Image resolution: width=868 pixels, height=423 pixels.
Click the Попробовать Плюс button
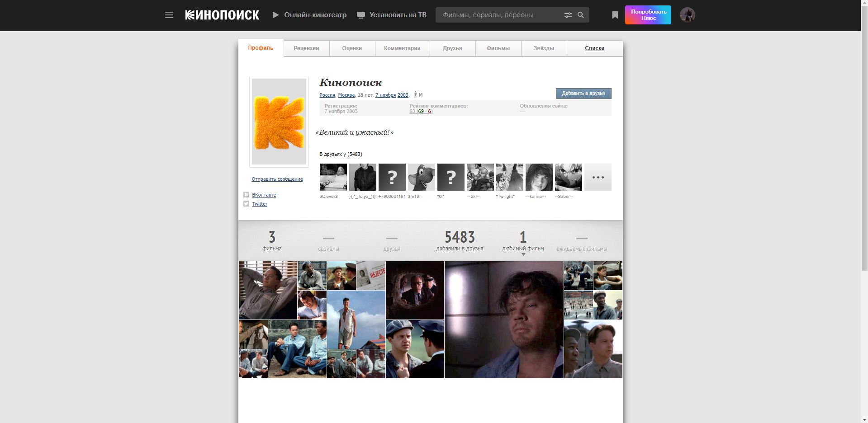[648, 15]
